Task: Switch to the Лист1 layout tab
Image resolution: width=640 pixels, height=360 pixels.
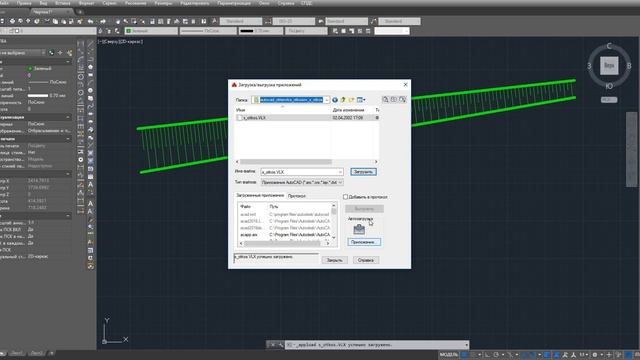Action: [x=17, y=353]
